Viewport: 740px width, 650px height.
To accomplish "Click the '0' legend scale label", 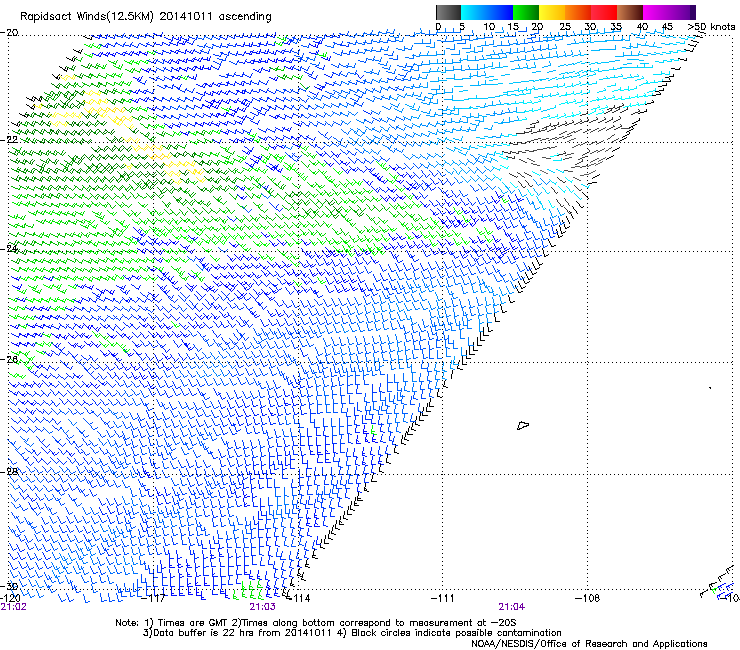I will 438,27.
